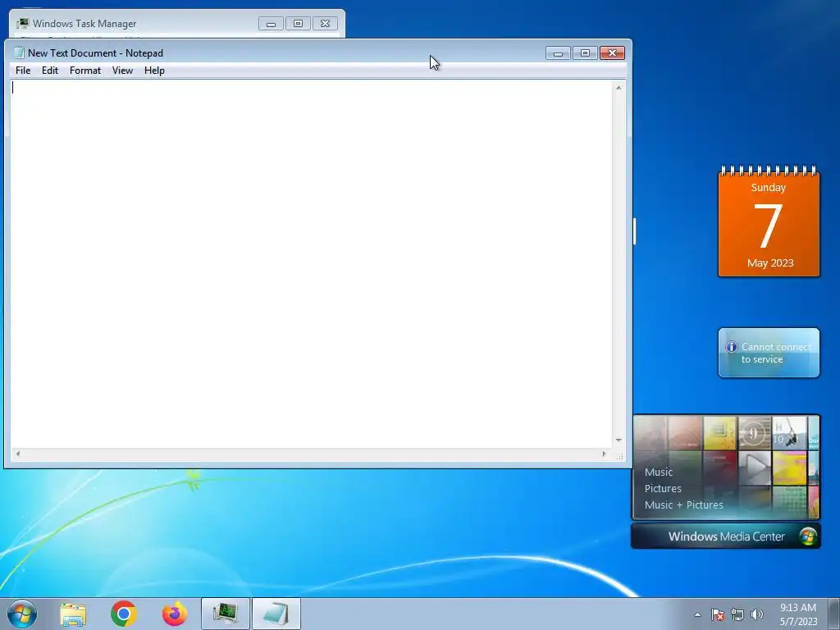Select Pictures in the Media Center gadget
Image resolution: width=840 pixels, height=630 pixels.
pyautogui.click(x=663, y=489)
